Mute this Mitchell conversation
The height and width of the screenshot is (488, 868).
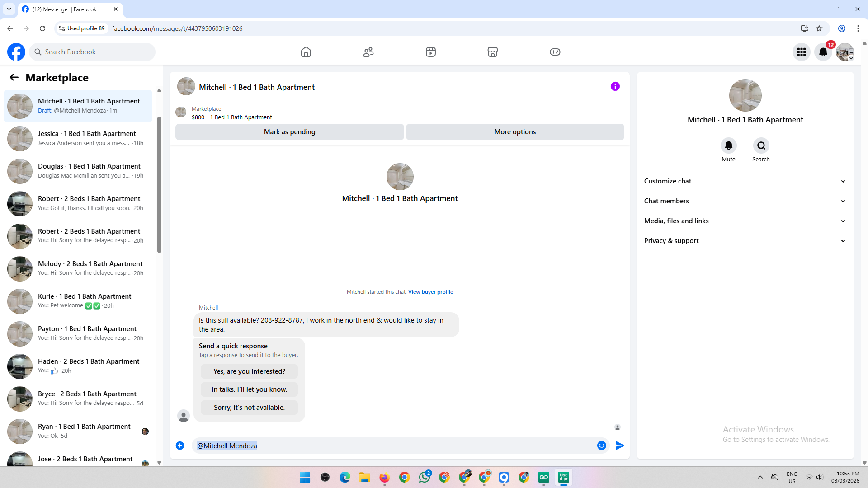728,145
